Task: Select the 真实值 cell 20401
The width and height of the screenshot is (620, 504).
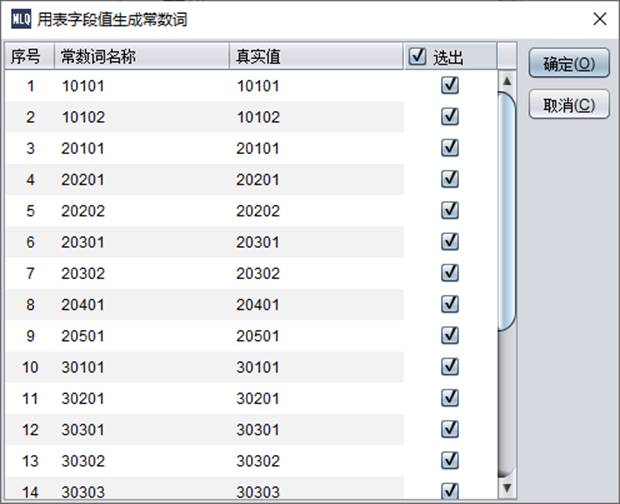Action: point(258,305)
